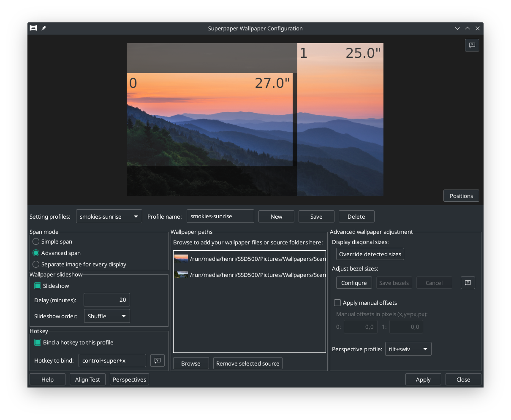Image resolution: width=511 pixels, height=420 pixels.
Task: Select Simple span mode
Action: [36, 241]
